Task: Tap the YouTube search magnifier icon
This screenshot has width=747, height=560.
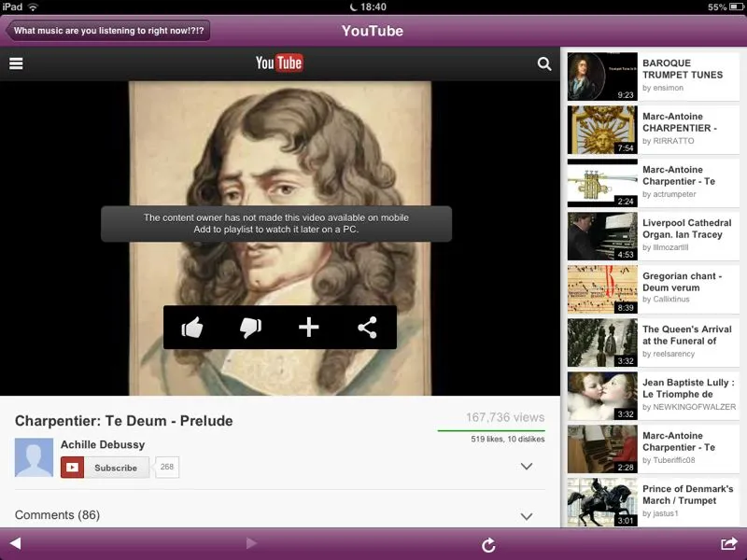Action: pyautogui.click(x=544, y=64)
